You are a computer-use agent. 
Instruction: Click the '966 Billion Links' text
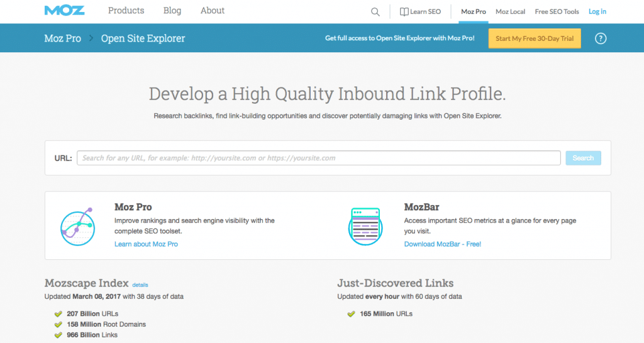92,335
